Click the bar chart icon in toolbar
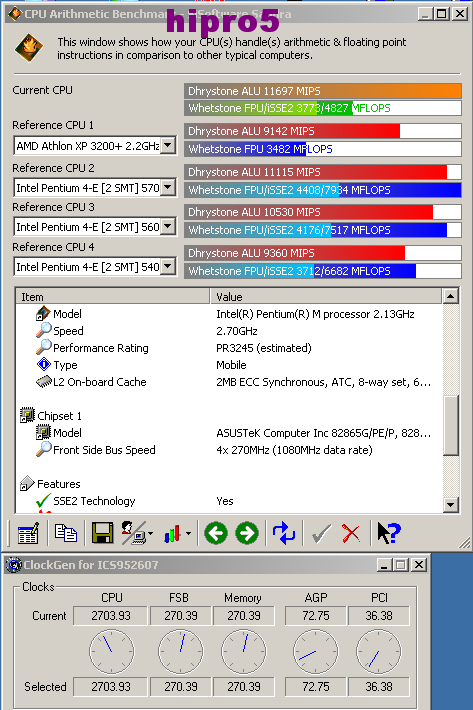The width and height of the screenshot is (473, 710). tap(172, 533)
